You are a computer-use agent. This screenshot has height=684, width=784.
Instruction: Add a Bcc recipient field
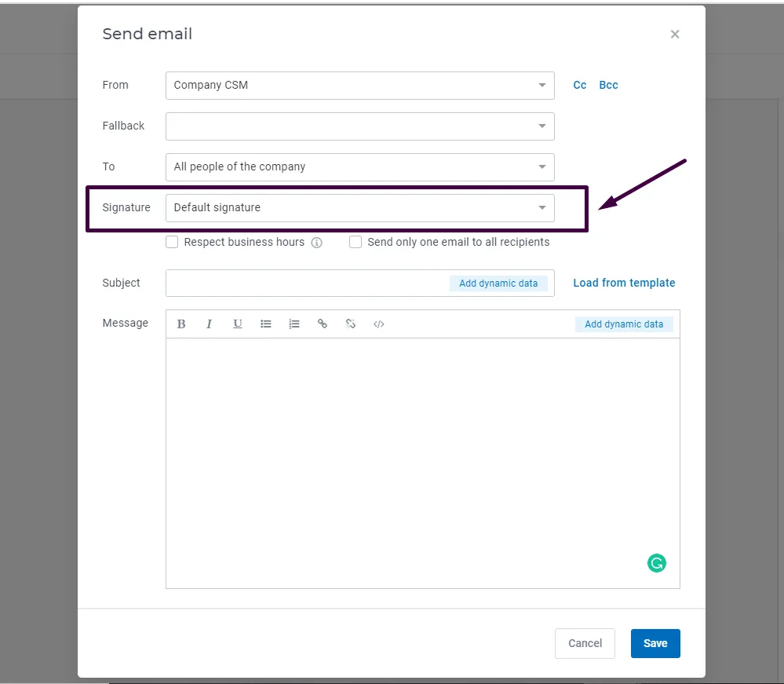[608, 85]
